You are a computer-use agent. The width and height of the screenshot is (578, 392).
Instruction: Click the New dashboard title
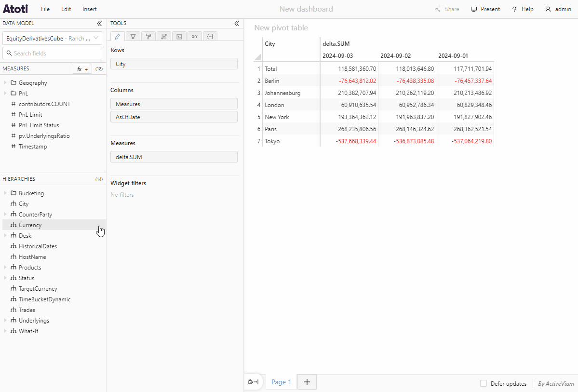point(306,9)
